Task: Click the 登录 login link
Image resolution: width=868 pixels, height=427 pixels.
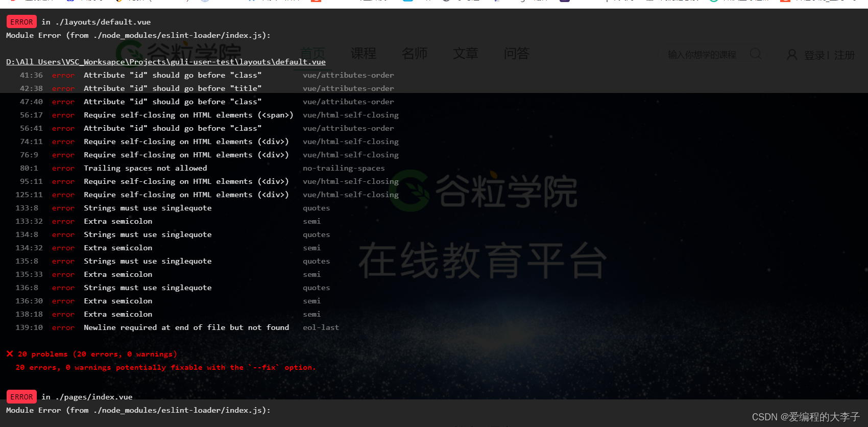Action: pos(814,55)
